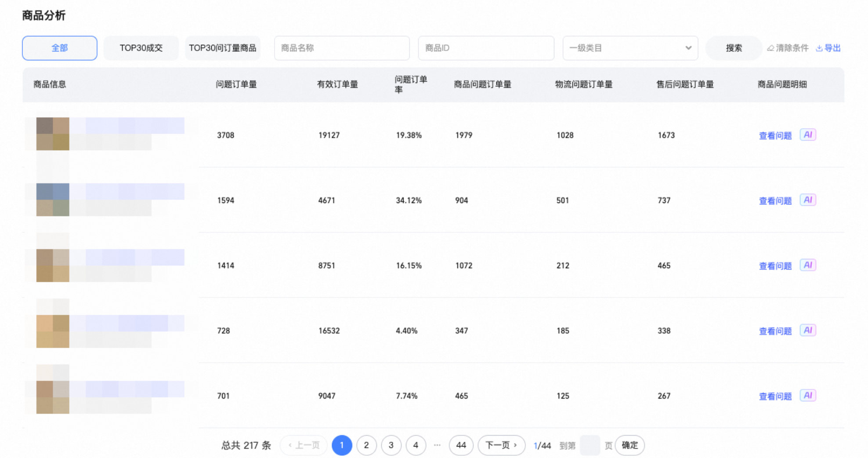868x458 pixels.
Task: Click the 有效订单量 column header
Action: tap(337, 84)
